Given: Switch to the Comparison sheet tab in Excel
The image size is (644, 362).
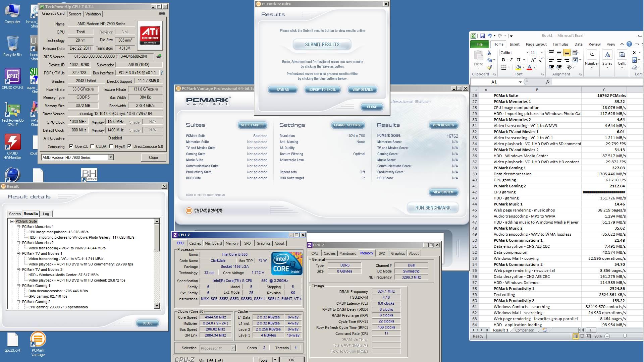Looking at the screenshot, I should [524, 330].
